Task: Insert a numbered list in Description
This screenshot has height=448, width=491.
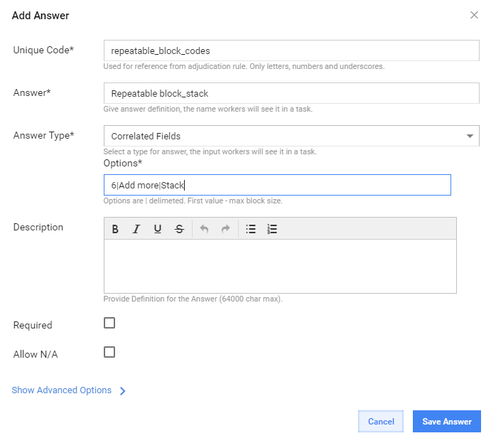Action: (272, 229)
